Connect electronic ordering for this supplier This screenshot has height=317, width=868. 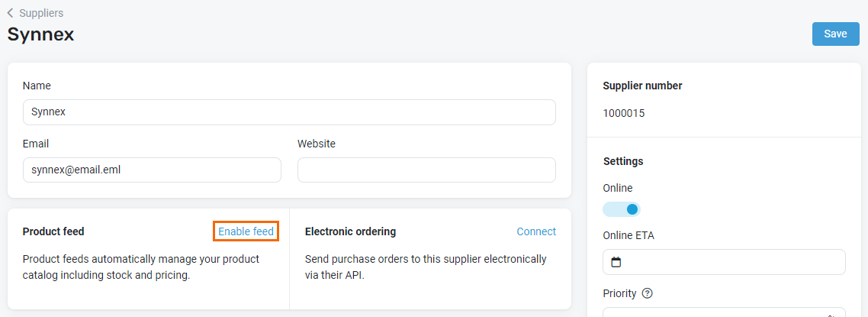tap(536, 231)
